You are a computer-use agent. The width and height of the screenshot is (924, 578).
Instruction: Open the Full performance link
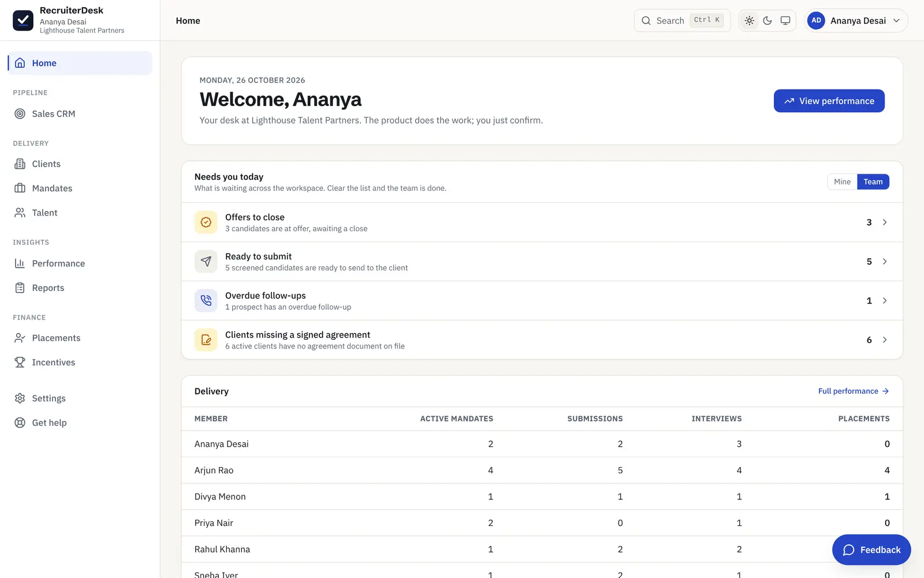tap(854, 391)
